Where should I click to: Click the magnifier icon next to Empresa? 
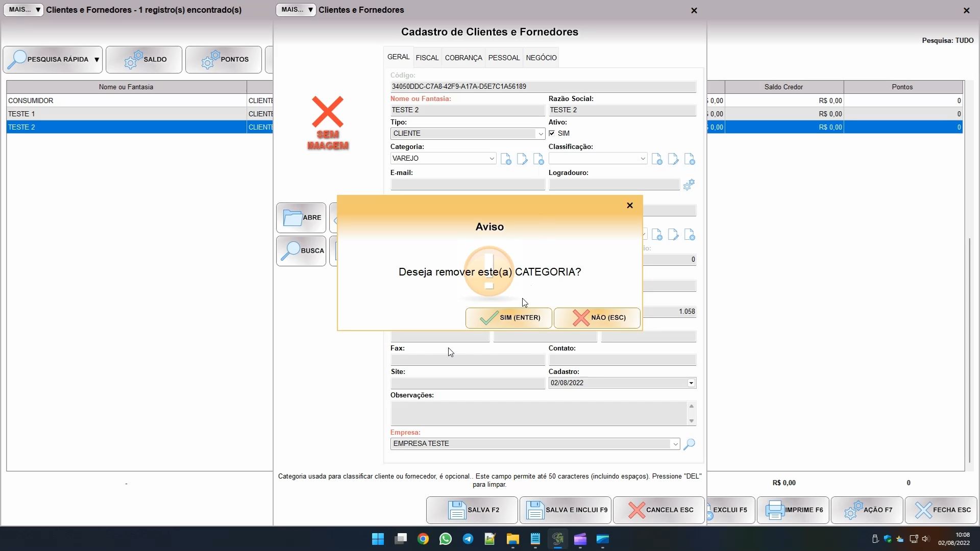[x=689, y=444]
